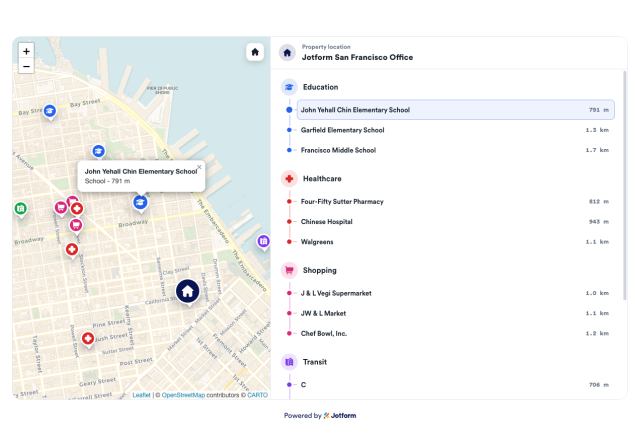Close the John Yehall Chin popup
The height and width of the screenshot is (433, 640).
pos(199,167)
